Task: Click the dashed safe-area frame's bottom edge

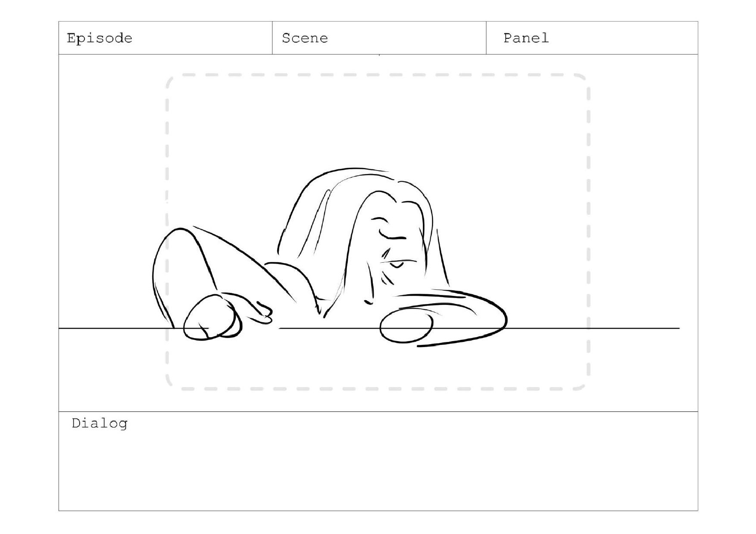Action: (x=378, y=389)
